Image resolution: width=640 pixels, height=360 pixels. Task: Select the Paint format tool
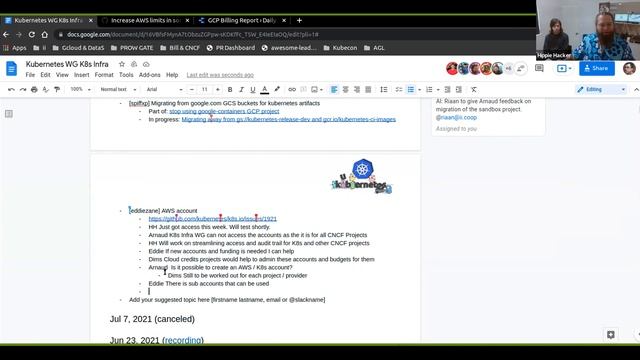pos(57,89)
